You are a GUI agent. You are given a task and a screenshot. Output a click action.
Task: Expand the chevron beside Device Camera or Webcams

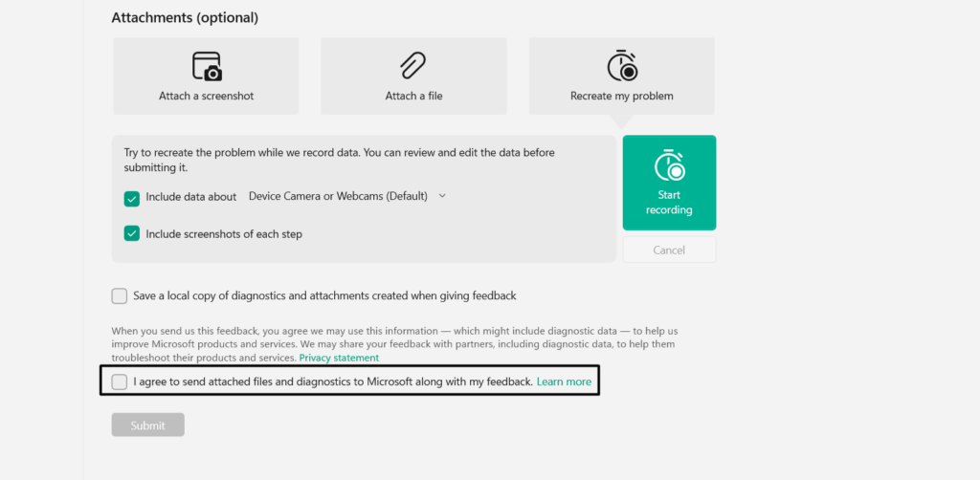[x=441, y=196]
